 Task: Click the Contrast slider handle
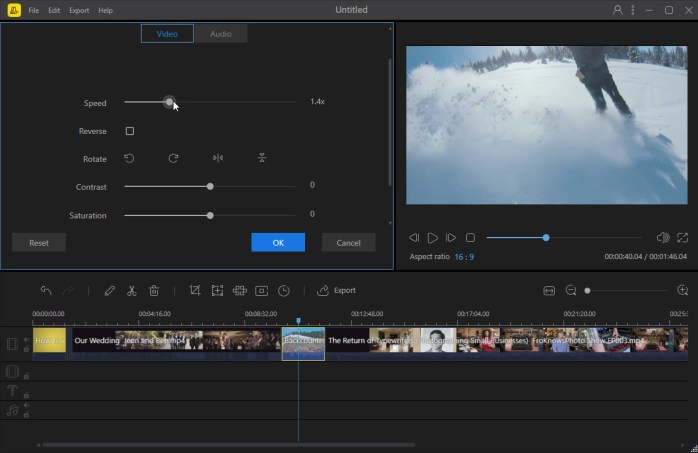coord(210,186)
